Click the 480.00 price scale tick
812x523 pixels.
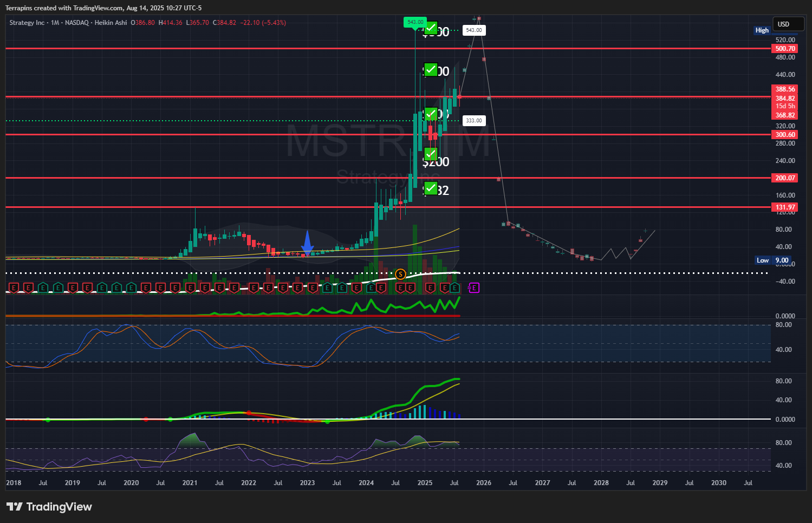coord(785,57)
